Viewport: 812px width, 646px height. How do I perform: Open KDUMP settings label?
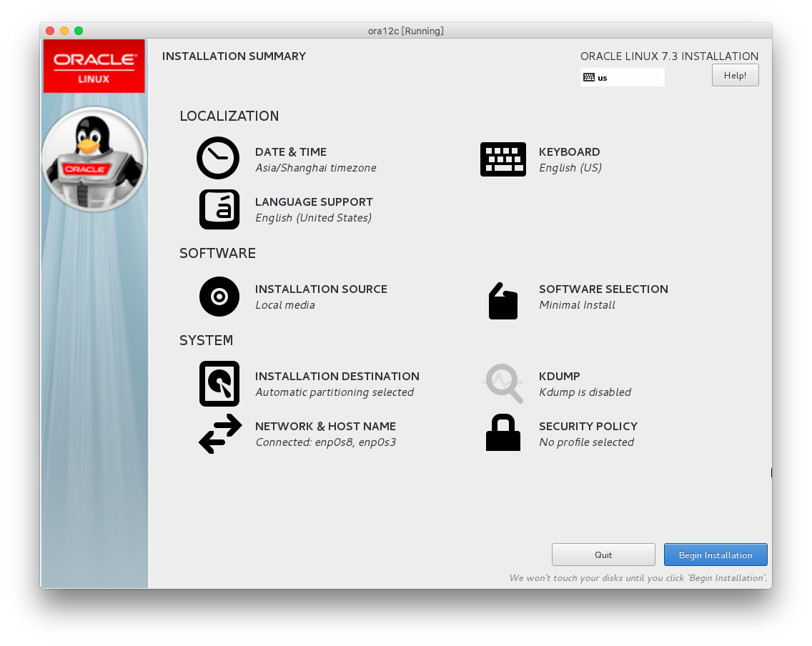pos(559,377)
